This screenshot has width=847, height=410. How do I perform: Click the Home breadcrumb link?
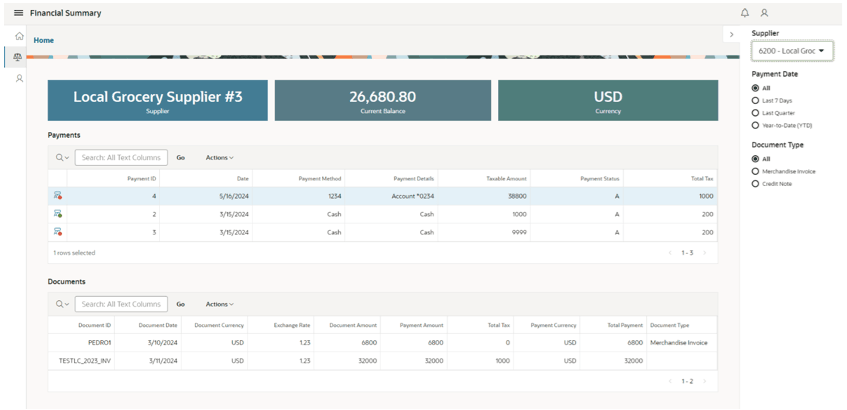click(44, 41)
